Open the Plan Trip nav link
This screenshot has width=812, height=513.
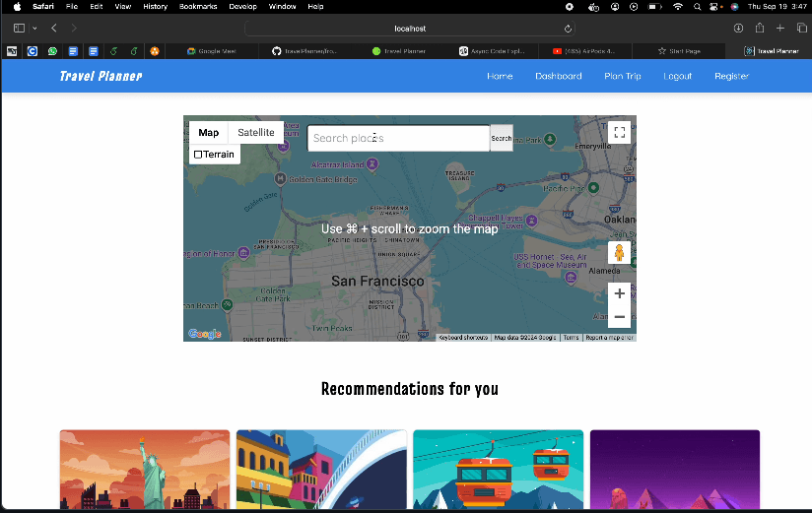pos(623,76)
